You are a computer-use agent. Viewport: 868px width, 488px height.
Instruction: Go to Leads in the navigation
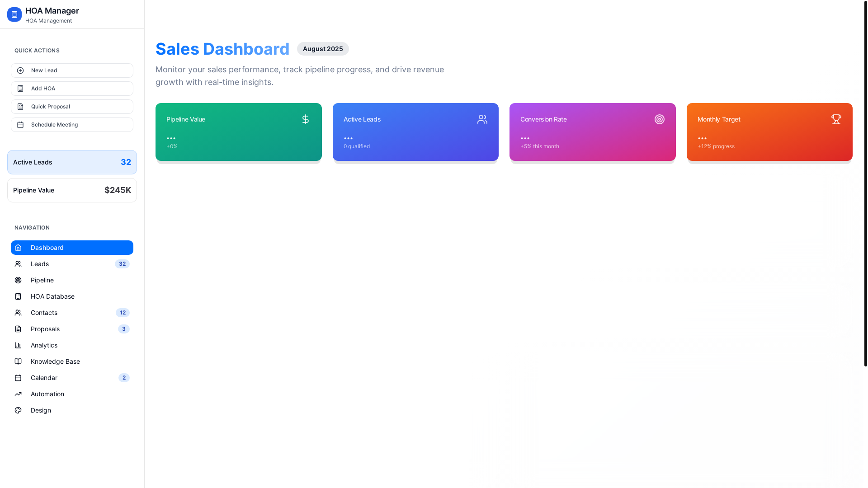(72, 264)
